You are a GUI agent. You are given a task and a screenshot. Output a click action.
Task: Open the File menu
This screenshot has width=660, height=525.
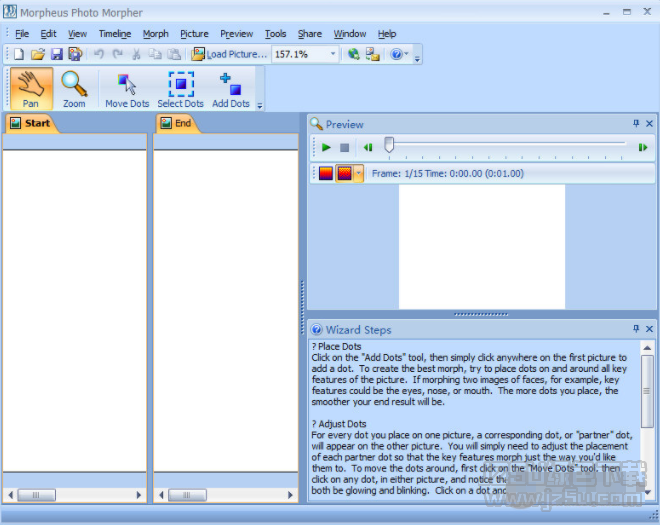22,34
